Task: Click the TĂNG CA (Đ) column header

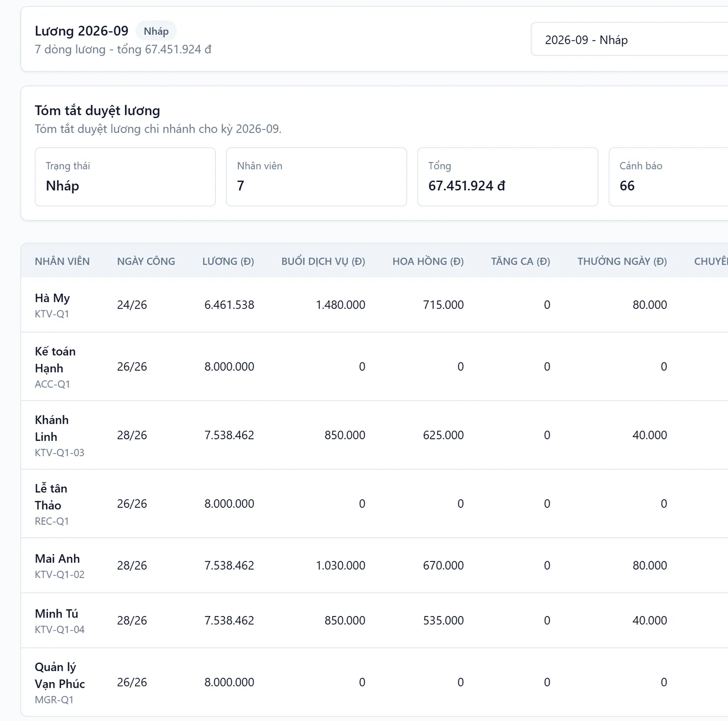Action: (521, 261)
